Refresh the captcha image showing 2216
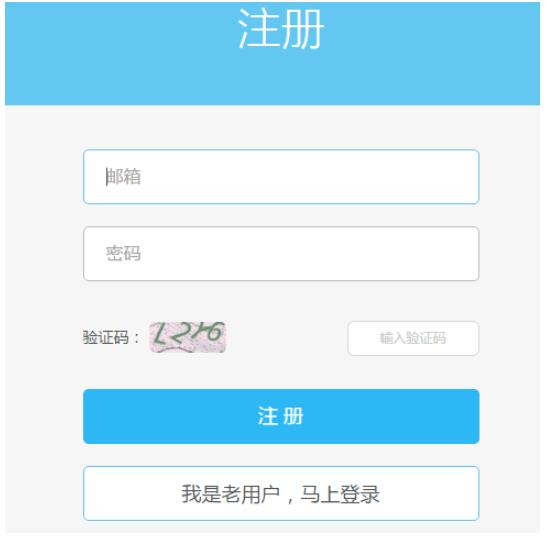Image resolution: width=547 pixels, height=539 pixels. [187, 337]
